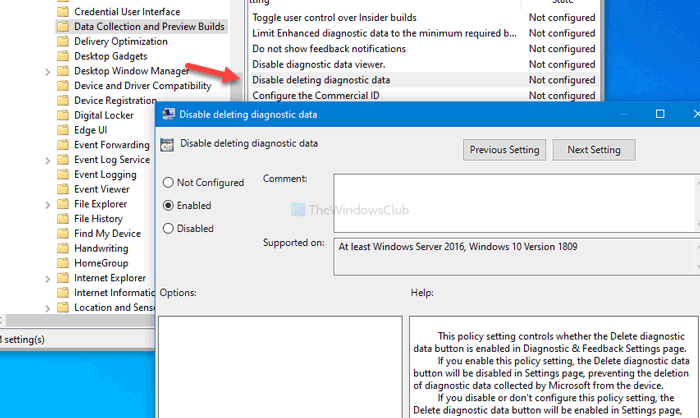700x418 pixels.
Task: Click inside the Comment text box
Action: click(516, 203)
